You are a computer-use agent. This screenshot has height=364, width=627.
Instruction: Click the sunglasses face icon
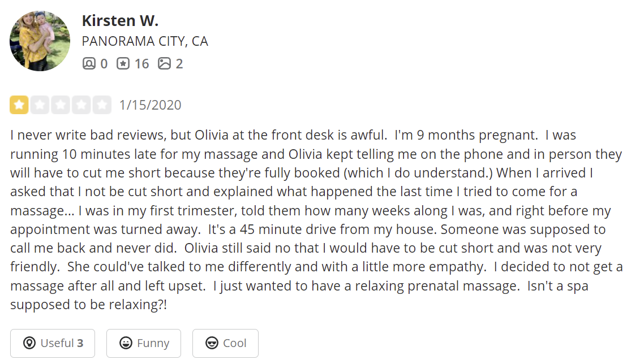pos(212,343)
